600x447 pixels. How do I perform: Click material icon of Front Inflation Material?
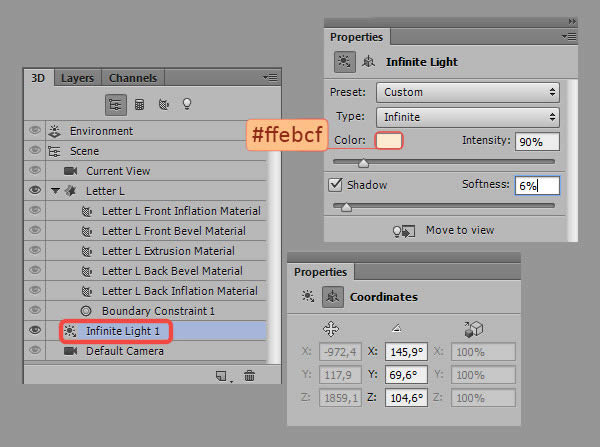[87, 211]
